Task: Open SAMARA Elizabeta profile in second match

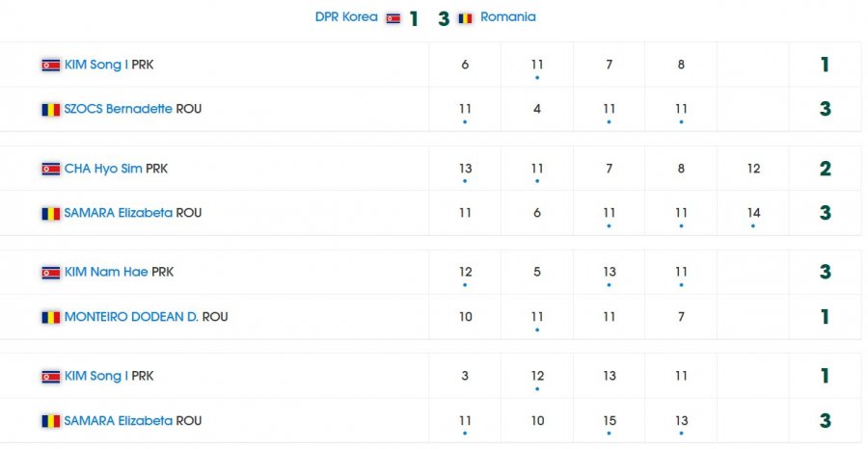Action: (x=119, y=213)
